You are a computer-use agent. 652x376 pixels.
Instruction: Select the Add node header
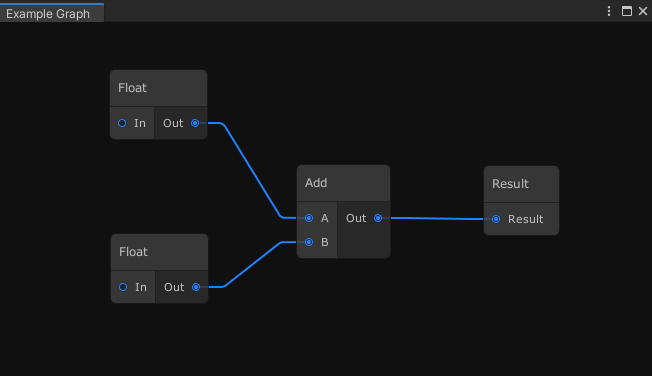pos(343,183)
